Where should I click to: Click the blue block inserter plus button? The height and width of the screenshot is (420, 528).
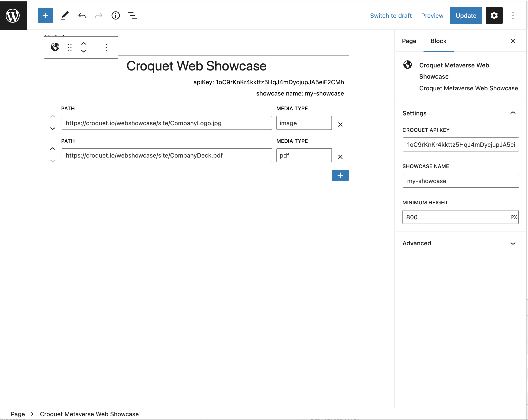coord(45,16)
